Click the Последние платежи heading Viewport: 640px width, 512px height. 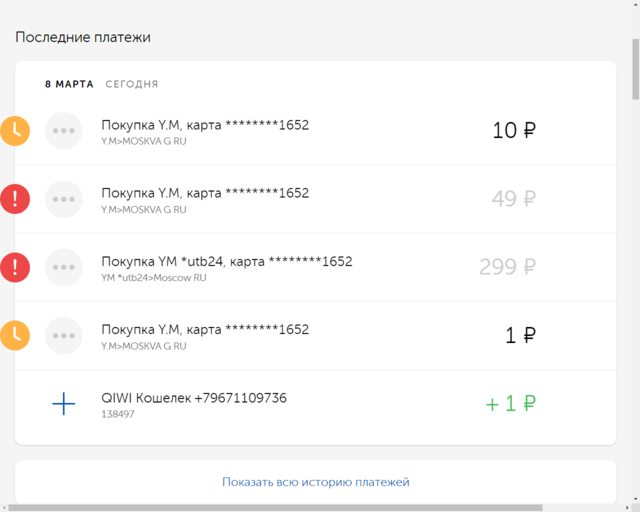point(83,37)
